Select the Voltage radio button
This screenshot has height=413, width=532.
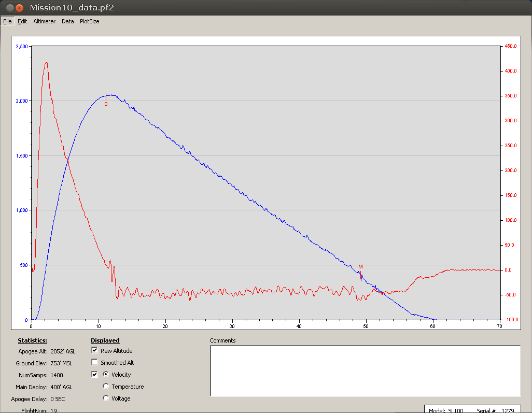pyautogui.click(x=106, y=398)
